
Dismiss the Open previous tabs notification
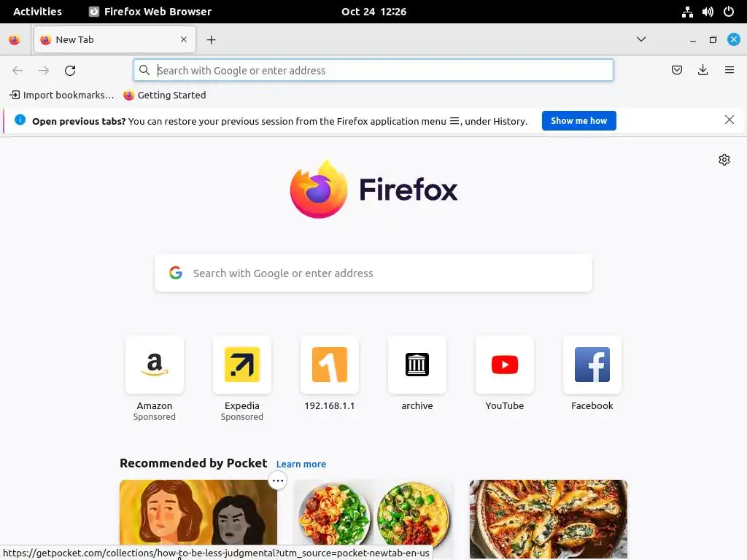click(729, 120)
